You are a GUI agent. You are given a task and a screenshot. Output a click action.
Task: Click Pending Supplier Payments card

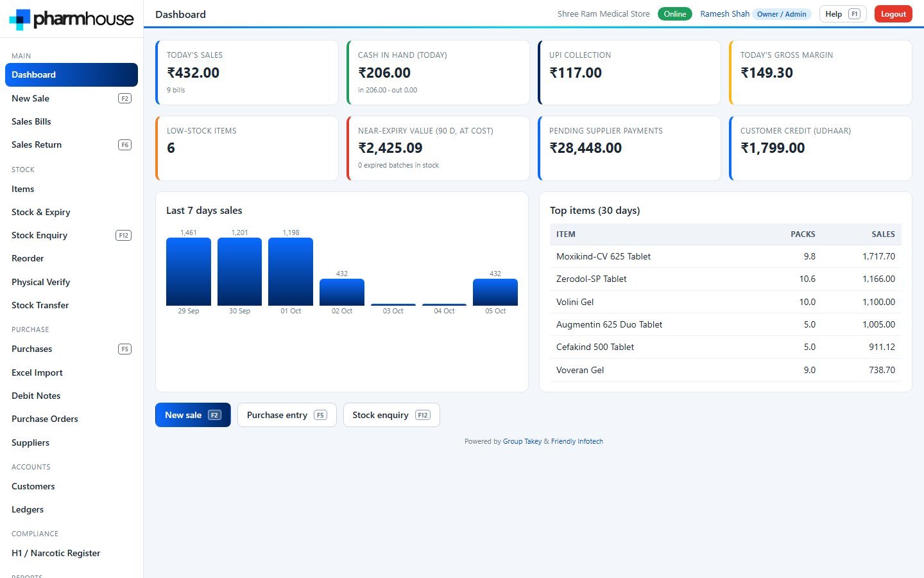point(629,148)
